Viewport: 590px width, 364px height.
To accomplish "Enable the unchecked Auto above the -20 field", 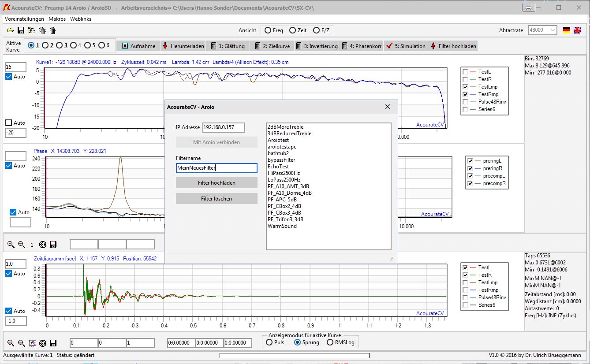I will [9, 123].
